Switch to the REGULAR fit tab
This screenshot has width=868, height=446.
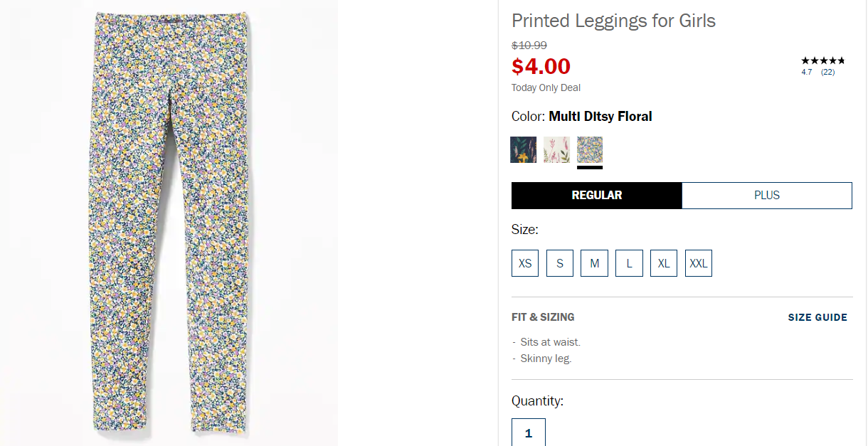point(596,196)
